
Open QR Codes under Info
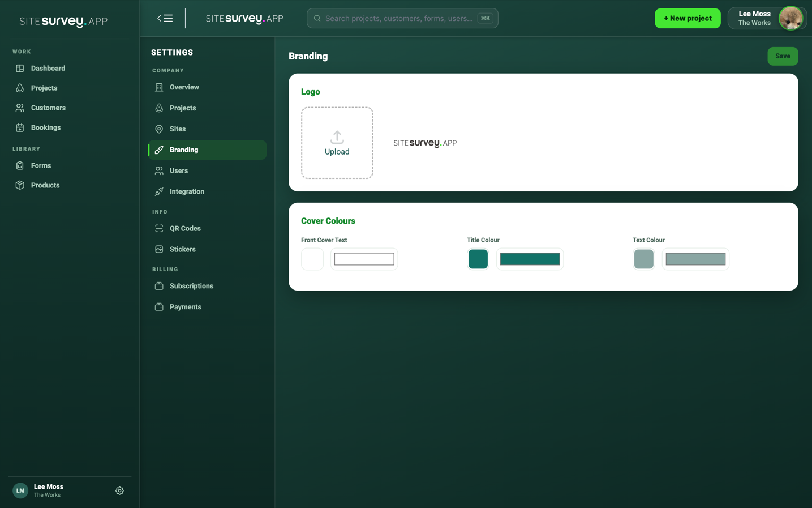(x=207, y=229)
